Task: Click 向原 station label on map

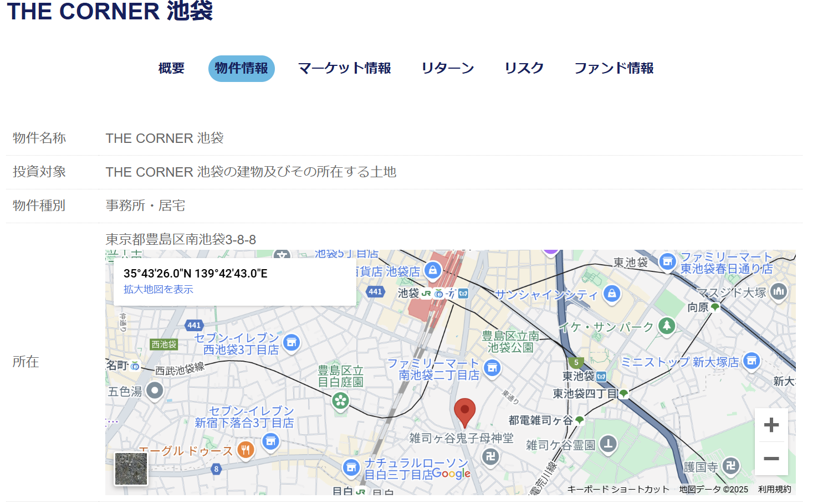Action: point(698,307)
